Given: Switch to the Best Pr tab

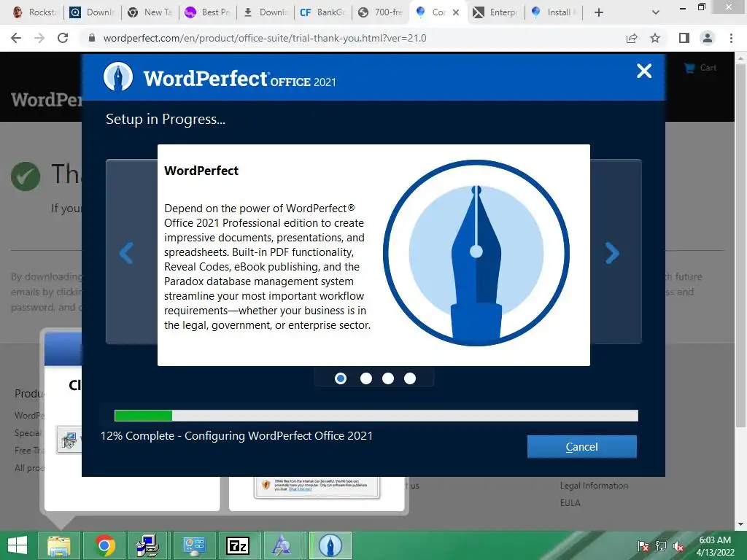Looking at the screenshot, I should (208, 12).
